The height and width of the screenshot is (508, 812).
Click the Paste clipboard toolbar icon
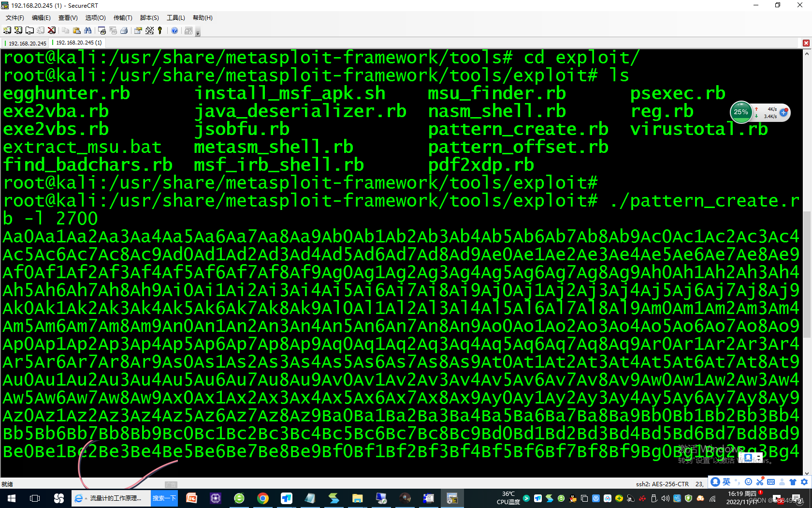click(x=77, y=30)
